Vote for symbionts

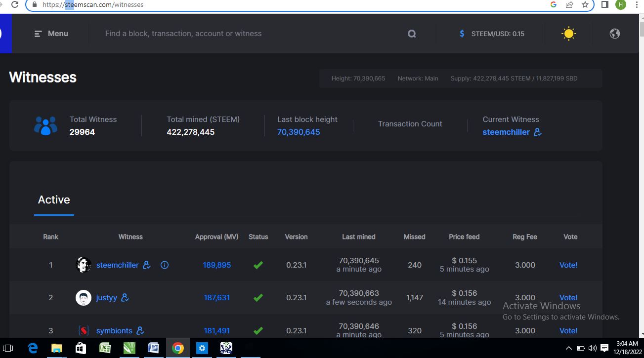coord(568,331)
